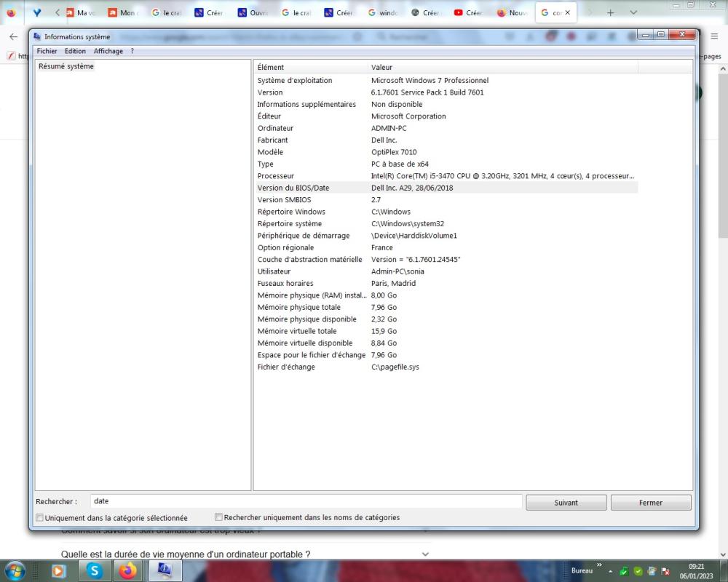
Task: Show hidden system tray icons arrow
Action: click(x=610, y=571)
